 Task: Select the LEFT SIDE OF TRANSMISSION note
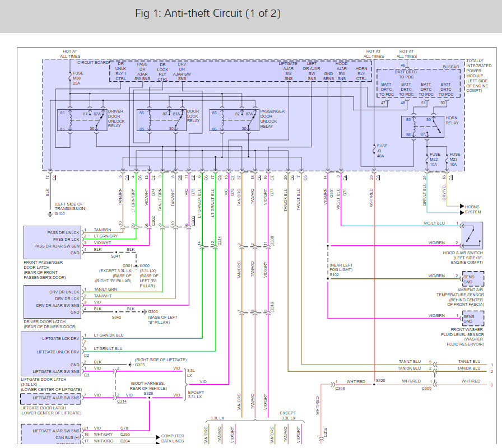point(71,206)
